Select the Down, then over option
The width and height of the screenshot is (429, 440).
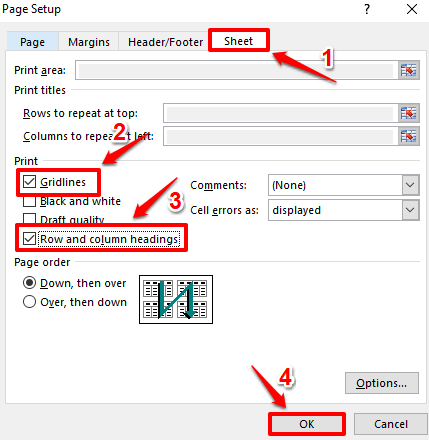(x=29, y=283)
